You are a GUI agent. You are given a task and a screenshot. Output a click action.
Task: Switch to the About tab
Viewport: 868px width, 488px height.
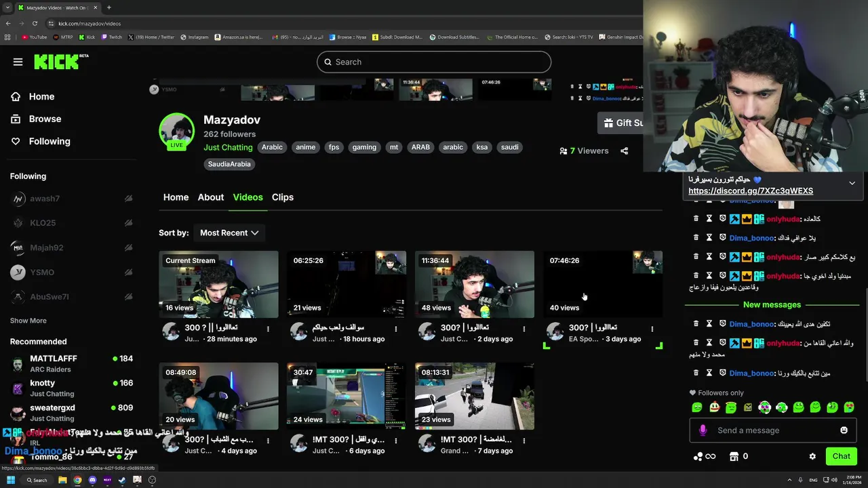[x=211, y=197]
